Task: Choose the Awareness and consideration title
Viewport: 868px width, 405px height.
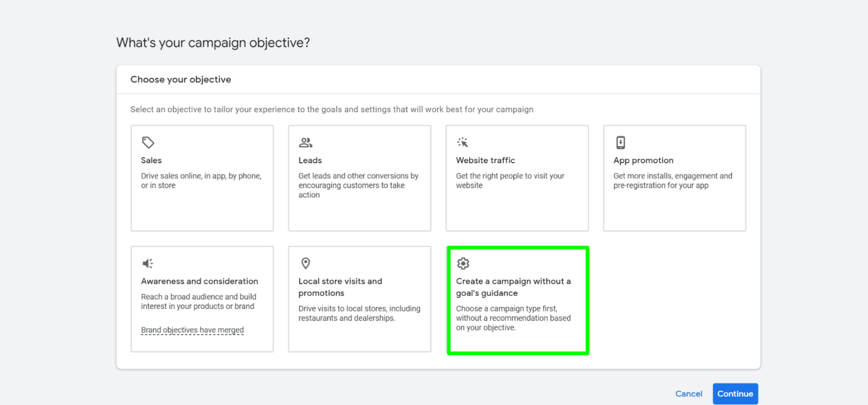Action: click(x=200, y=281)
